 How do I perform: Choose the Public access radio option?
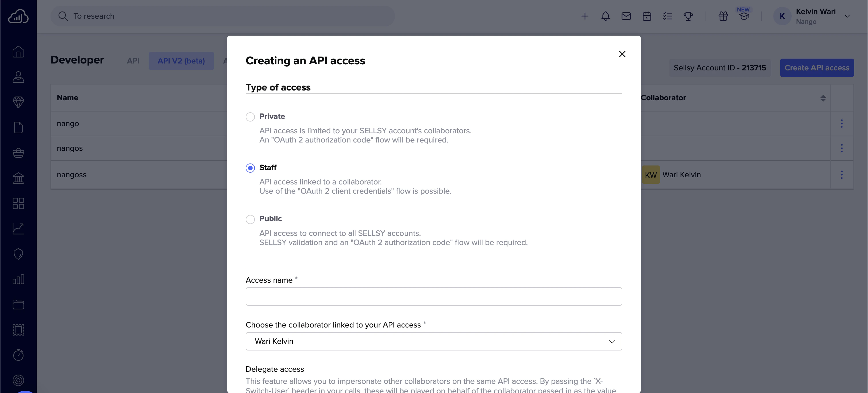tap(250, 219)
